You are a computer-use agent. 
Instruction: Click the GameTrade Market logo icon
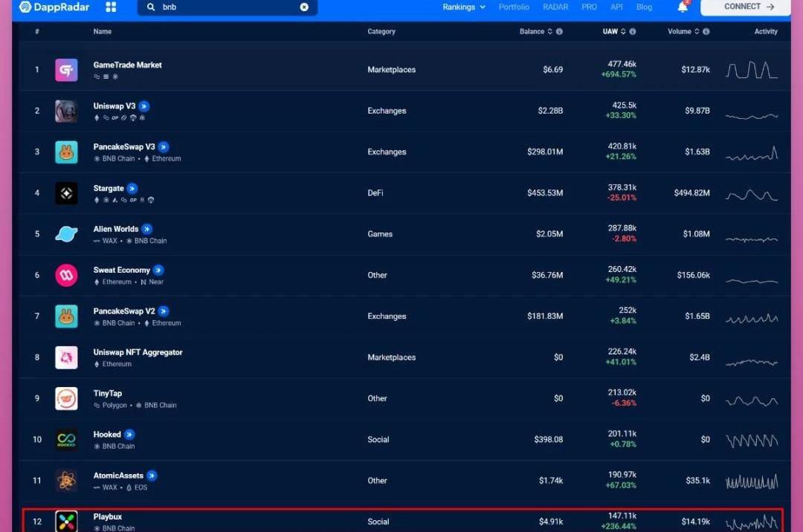[66, 70]
